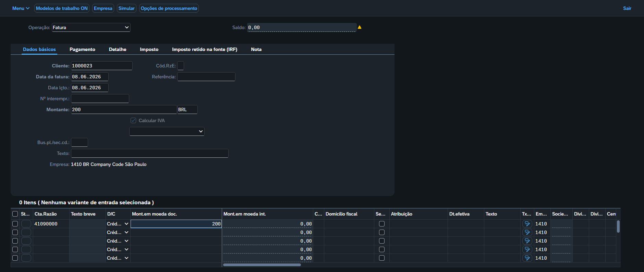Click the Saldo balance field
The width and height of the screenshot is (644, 272).
click(x=302, y=27)
